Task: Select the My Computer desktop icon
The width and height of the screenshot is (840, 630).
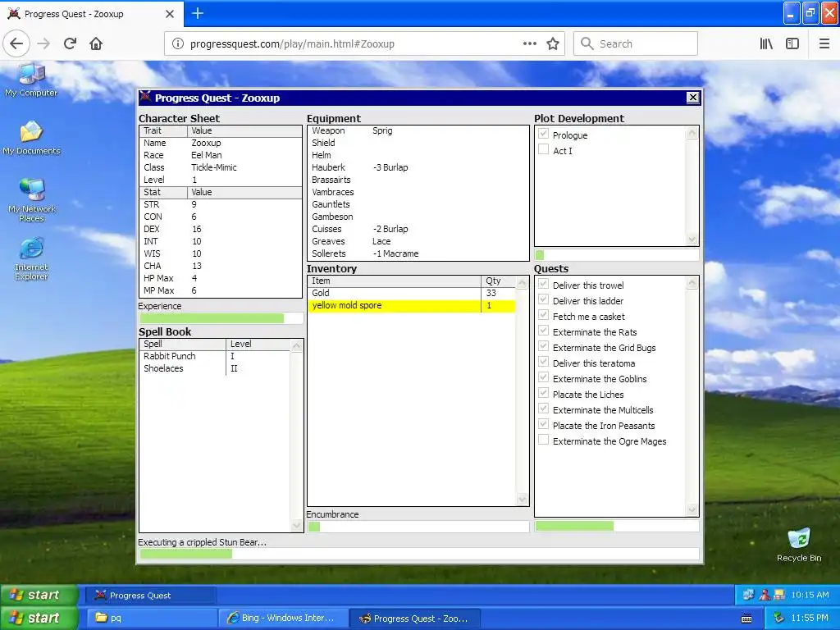Action: [x=31, y=80]
